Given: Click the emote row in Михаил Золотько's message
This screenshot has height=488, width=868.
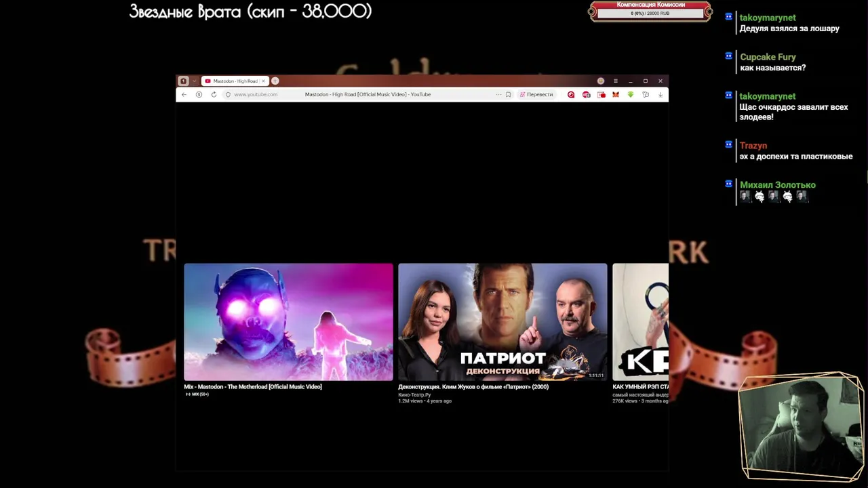Looking at the screenshot, I should click(x=774, y=197).
